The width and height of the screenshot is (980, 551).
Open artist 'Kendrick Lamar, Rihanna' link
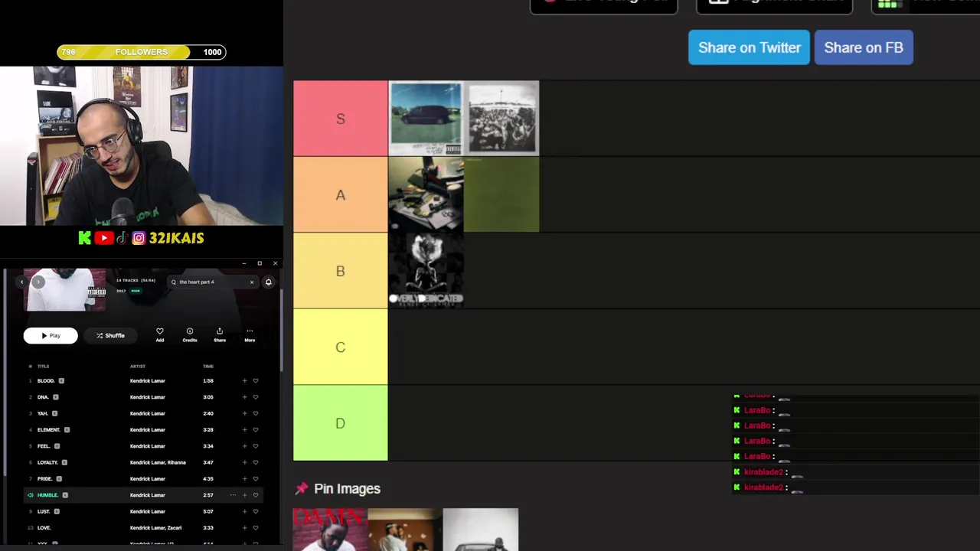coord(158,462)
